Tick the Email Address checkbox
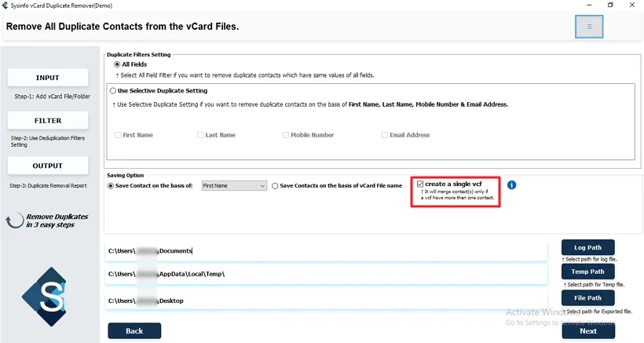The width and height of the screenshot is (644, 343). 385,135
